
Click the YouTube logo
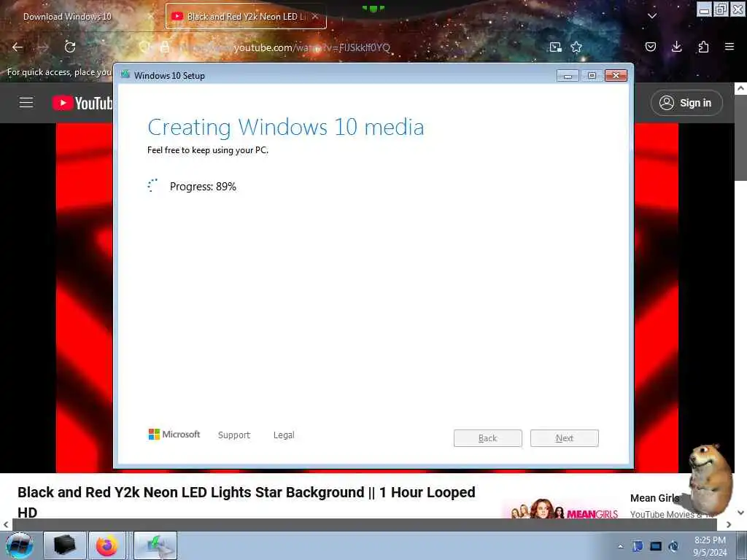click(x=82, y=103)
